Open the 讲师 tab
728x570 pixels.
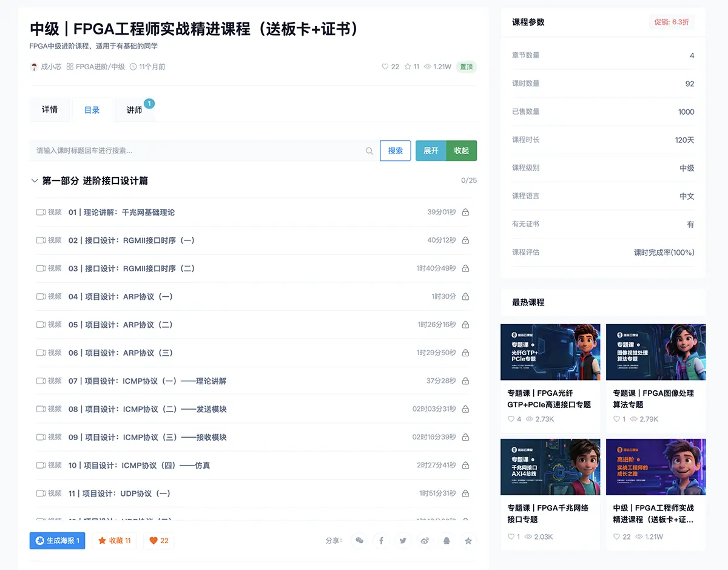(x=134, y=110)
